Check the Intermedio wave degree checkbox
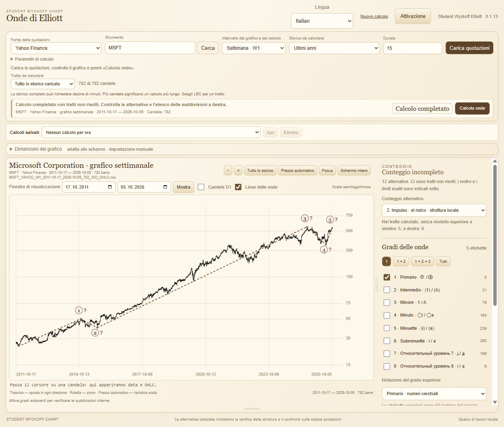The image size is (504, 427). click(x=386, y=290)
